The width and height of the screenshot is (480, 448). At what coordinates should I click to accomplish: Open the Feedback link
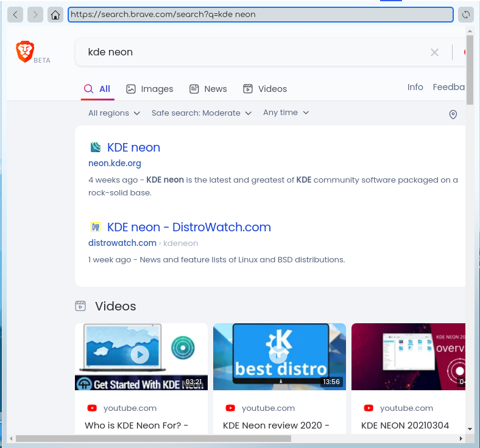click(x=449, y=87)
